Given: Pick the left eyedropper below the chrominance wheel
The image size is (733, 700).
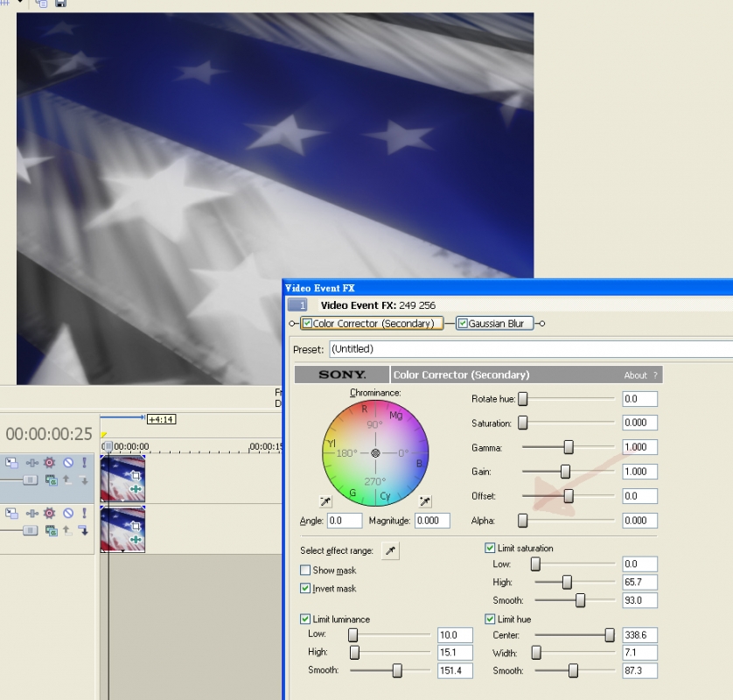Looking at the screenshot, I should pos(325,501).
